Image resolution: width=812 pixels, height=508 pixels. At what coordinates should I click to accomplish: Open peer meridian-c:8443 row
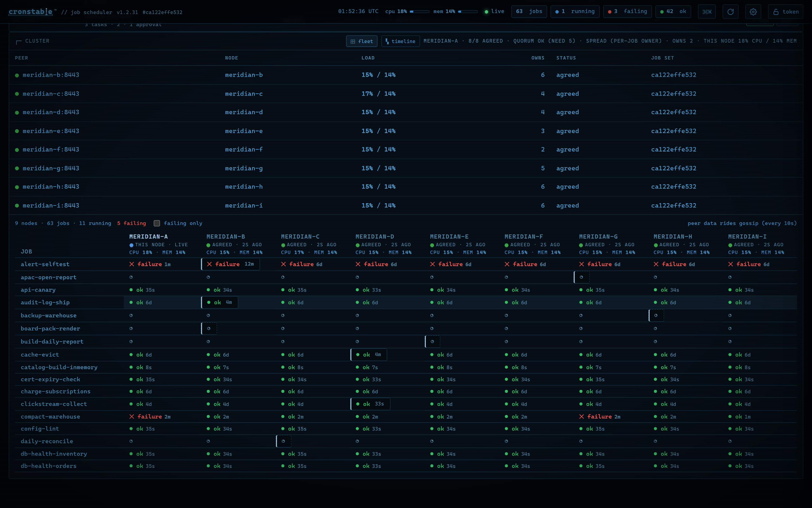[406, 94]
